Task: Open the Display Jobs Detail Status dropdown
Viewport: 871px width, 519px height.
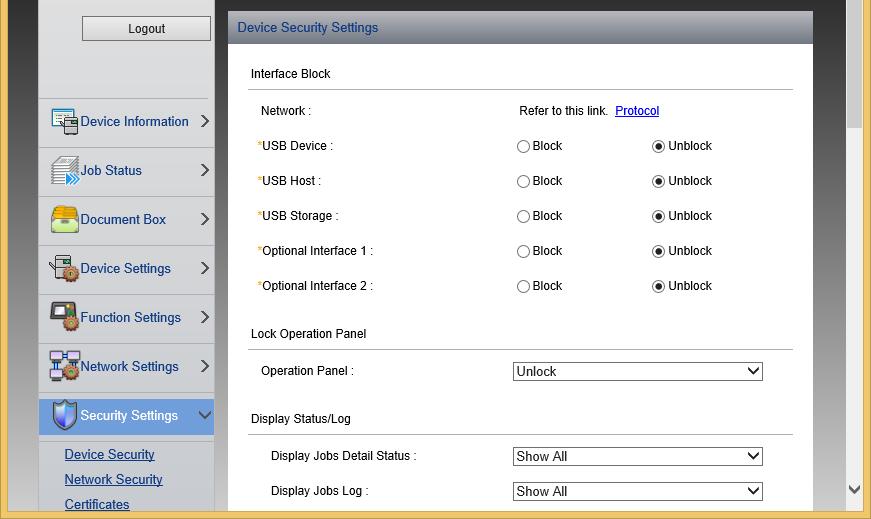Action: (x=638, y=456)
